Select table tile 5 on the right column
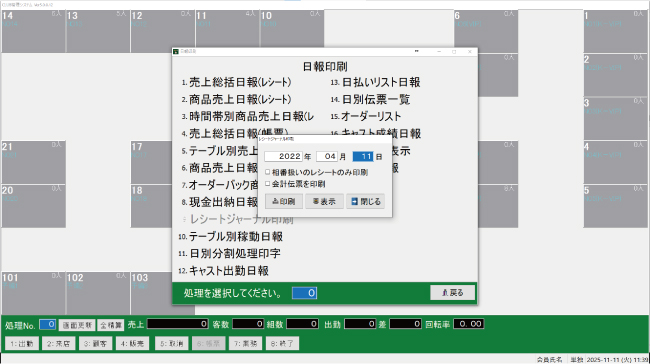This screenshot has width=650, height=364. point(616,206)
